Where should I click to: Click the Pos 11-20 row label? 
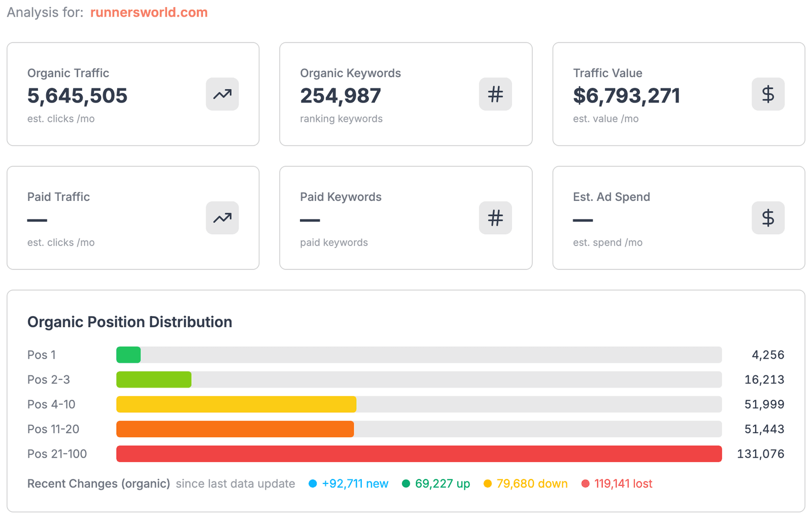tap(53, 429)
